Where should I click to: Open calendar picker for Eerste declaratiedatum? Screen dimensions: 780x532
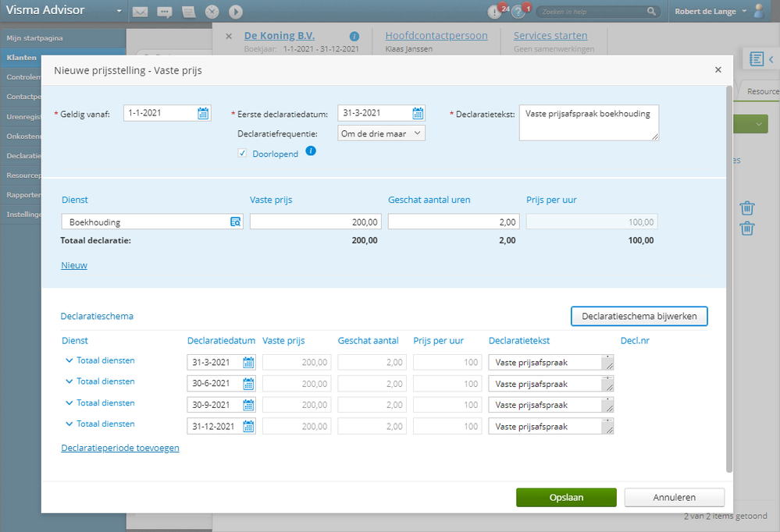[418, 113]
